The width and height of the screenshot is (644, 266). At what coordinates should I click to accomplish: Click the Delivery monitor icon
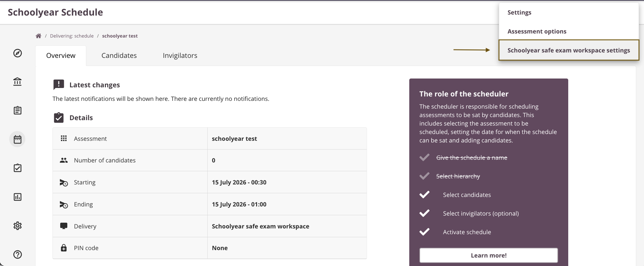point(64,226)
